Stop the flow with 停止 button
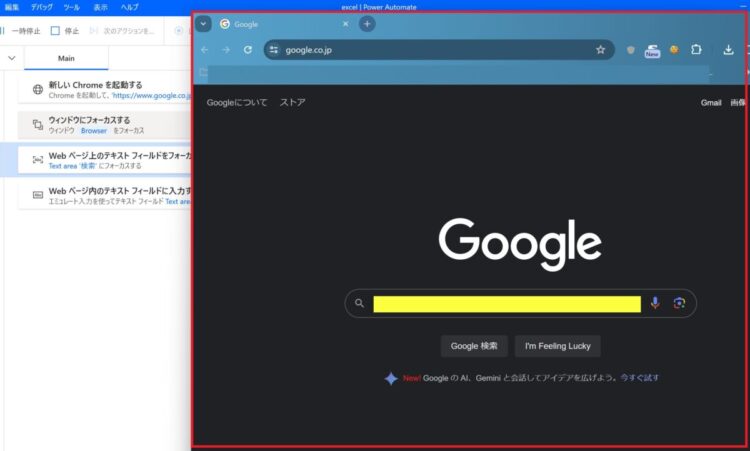Viewport: 750px width, 451px height. click(x=65, y=31)
